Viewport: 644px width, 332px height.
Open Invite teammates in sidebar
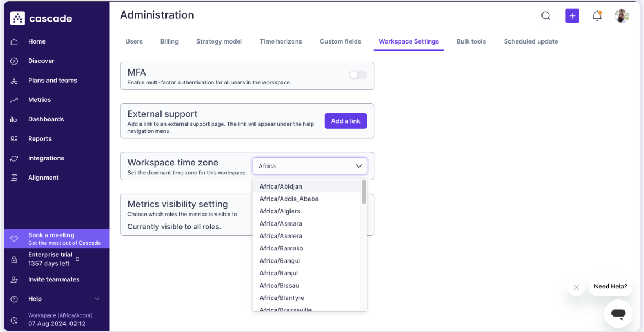pos(53,280)
